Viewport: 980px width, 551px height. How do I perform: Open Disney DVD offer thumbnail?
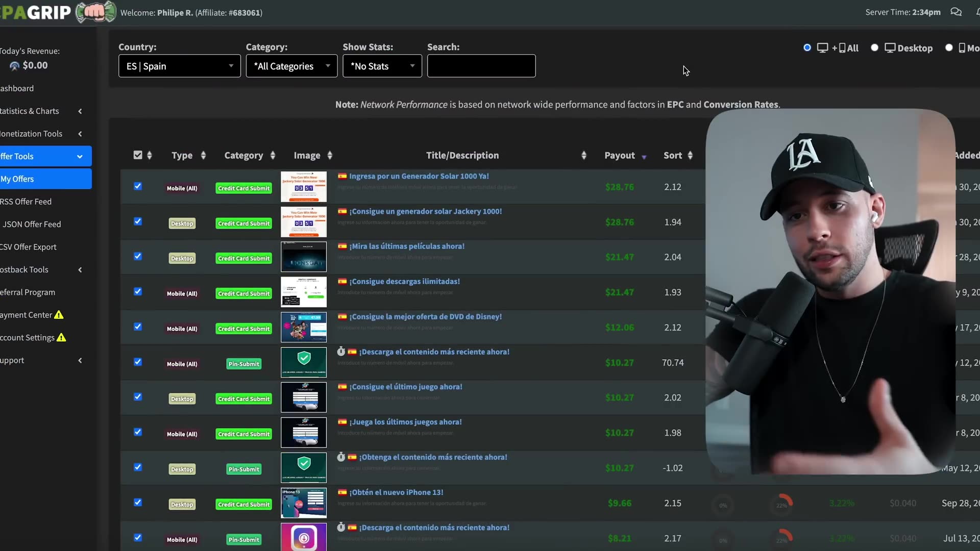(304, 327)
